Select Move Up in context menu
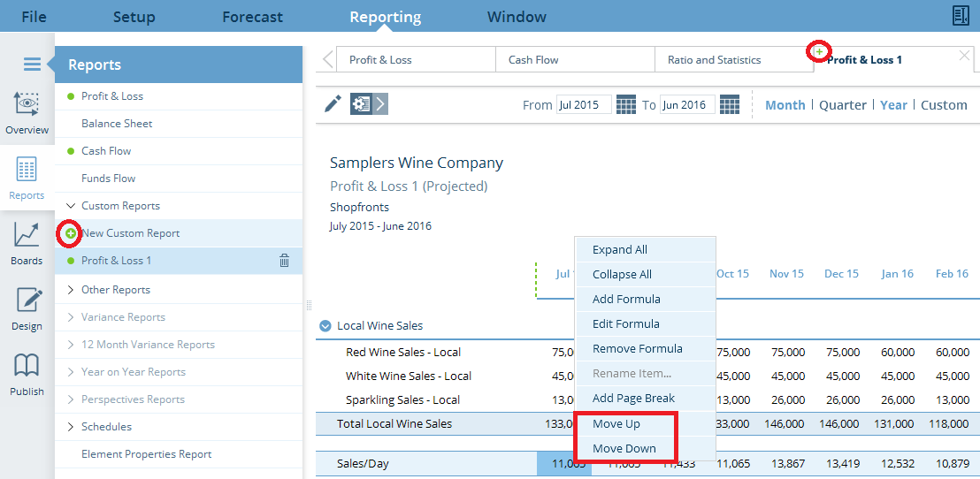The height and width of the screenshot is (479, 980). (x=616, y=424)
